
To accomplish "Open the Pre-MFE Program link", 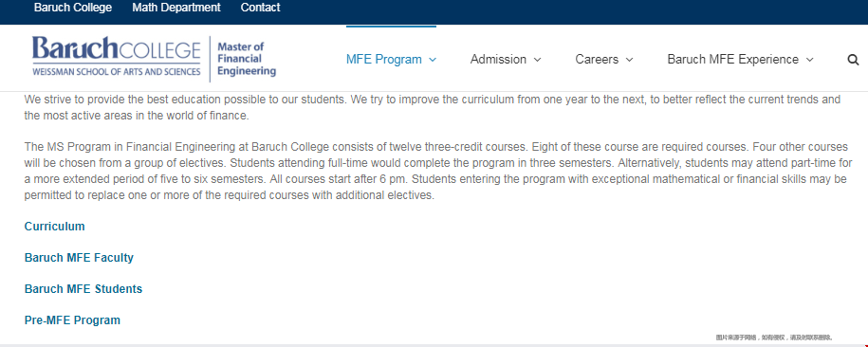I will point(72,320).
